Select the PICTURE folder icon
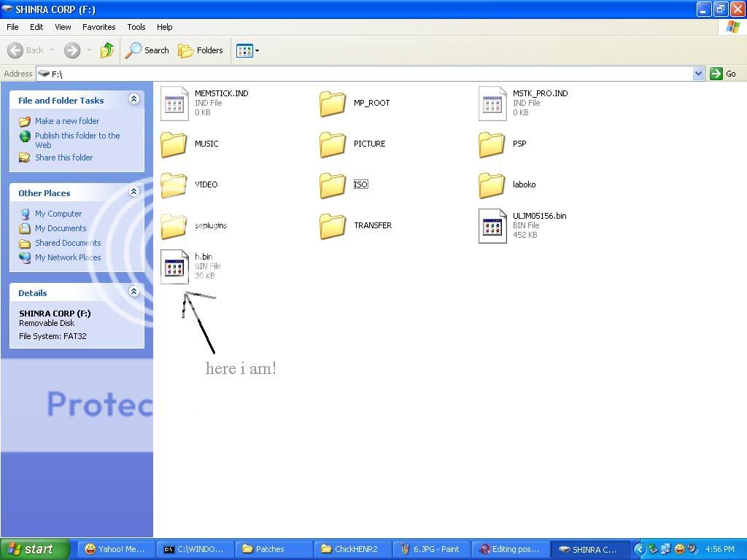The height and width of the screenshot is (560, 747). click(333, 144)
